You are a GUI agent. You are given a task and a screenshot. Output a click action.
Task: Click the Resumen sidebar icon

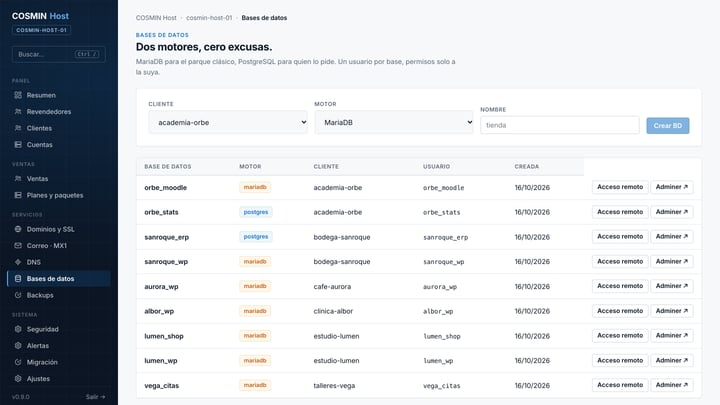pyautogui.click(x=18, y=95)
